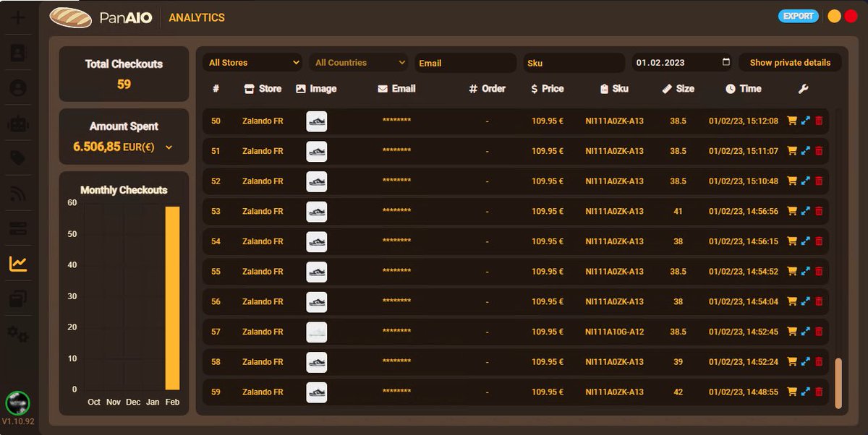
Task: Click the cart icon for checkout 50
Action: [792, 121]
